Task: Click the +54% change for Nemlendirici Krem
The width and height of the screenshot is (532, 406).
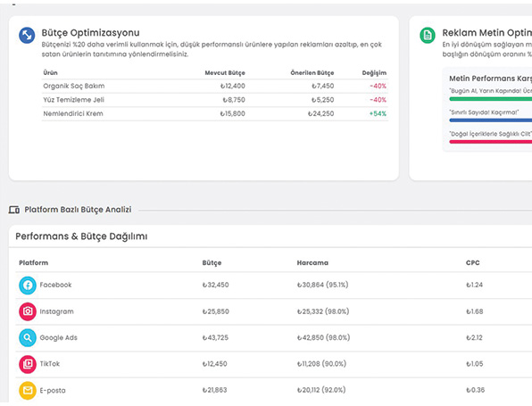Action: coord(378,113)
